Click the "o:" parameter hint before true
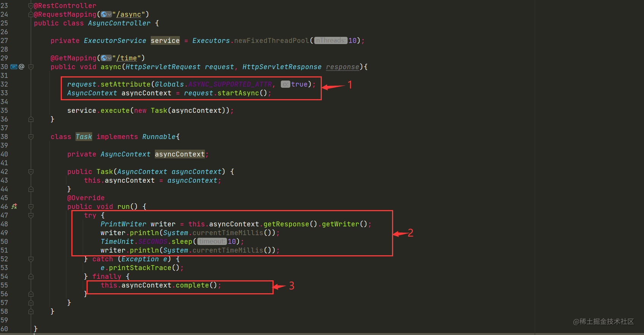The width and height of the screenshot is (644, 335). [x=285, y=84]
